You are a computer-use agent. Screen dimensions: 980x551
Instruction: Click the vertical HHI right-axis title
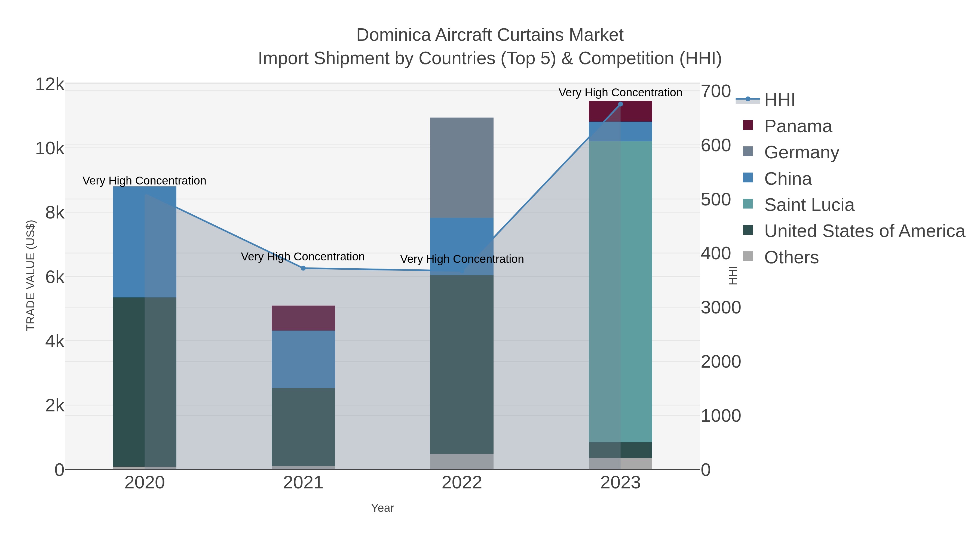[732, 275]
